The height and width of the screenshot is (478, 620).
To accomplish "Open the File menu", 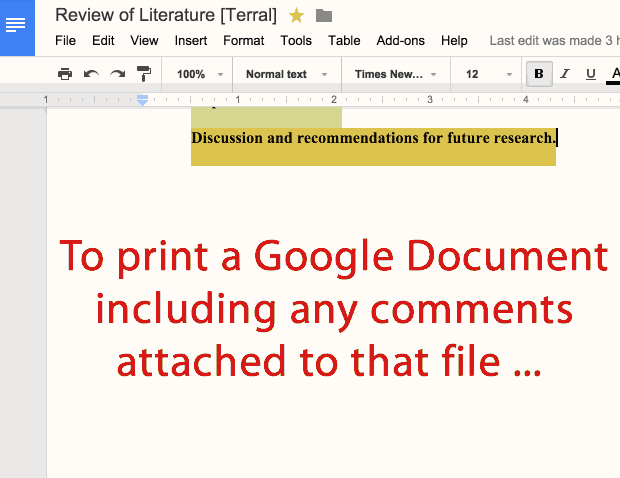I will click(x=65, y=40).
